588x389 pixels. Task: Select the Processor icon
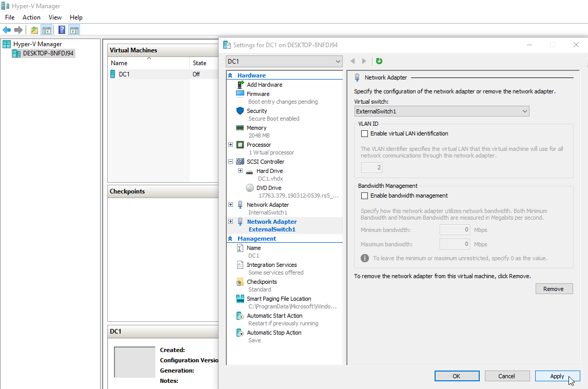coord(240,145)
